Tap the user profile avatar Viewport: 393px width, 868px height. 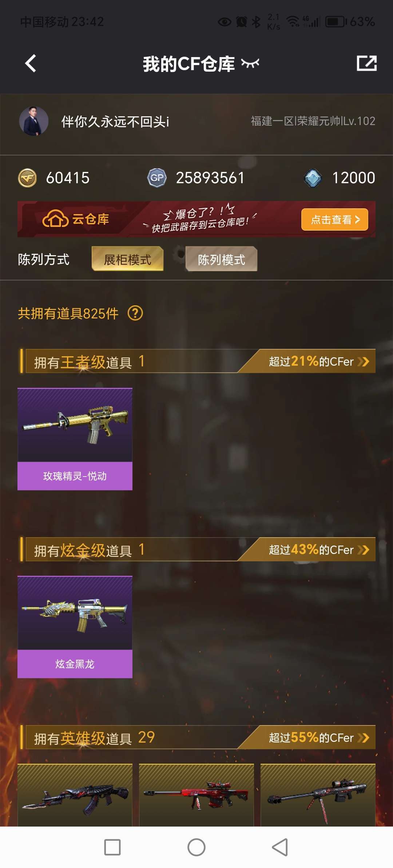click(x=33, y=121)
